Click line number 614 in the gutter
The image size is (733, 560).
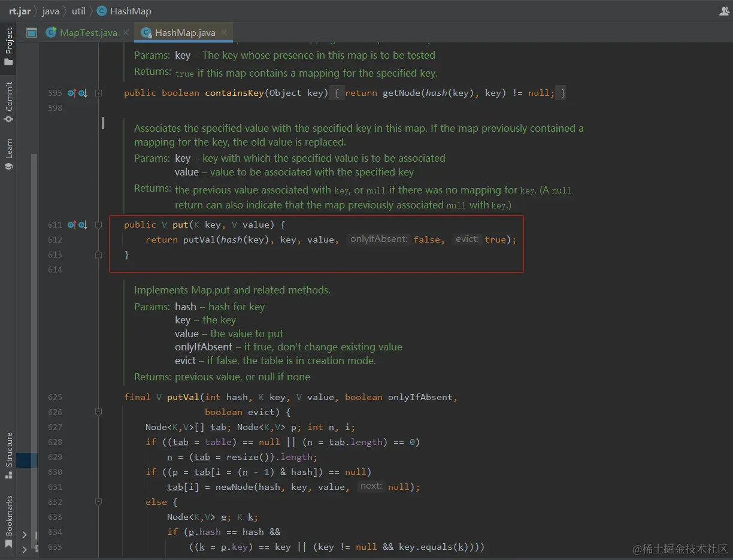pos(54,270)
